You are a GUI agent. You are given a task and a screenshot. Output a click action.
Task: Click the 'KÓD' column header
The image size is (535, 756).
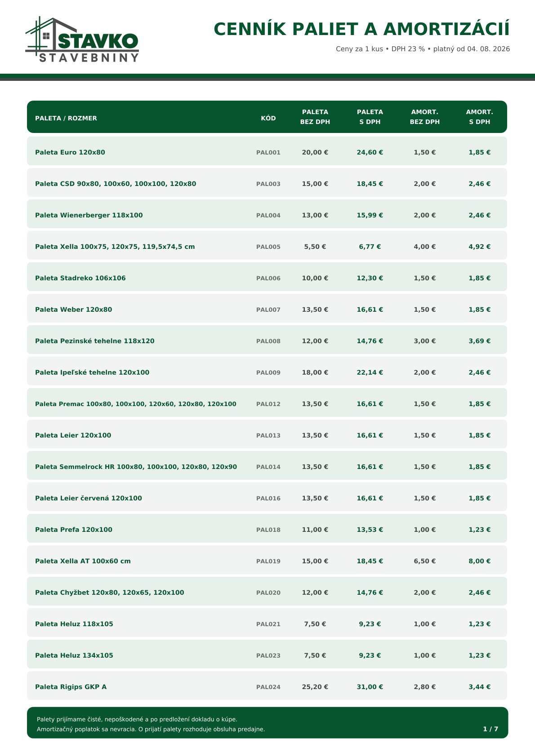(x=268, y=118)
